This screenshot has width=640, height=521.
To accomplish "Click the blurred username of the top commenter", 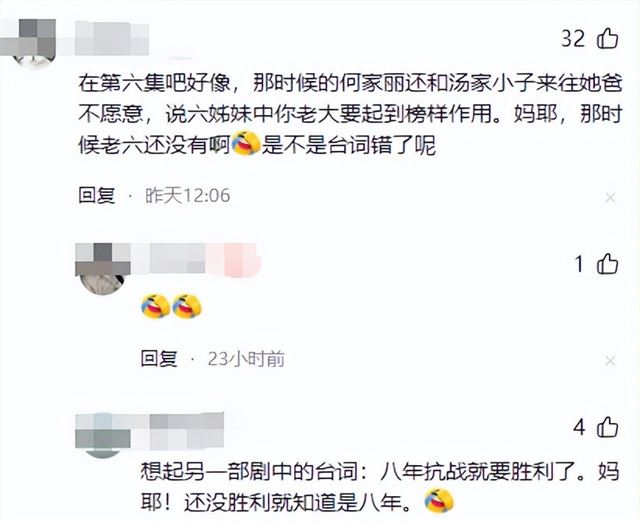I will click(x=112, y=39).
